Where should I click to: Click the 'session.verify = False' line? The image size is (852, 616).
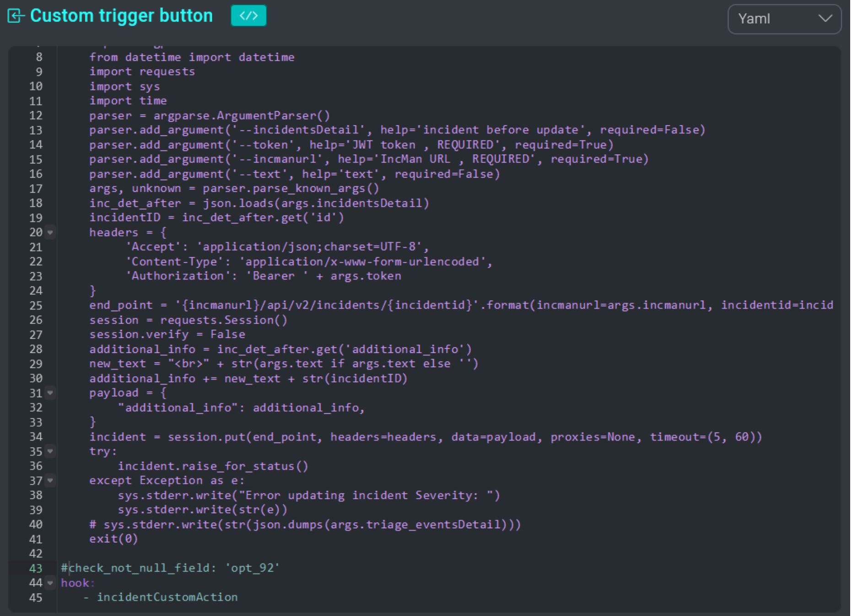[x=167, y=335]
